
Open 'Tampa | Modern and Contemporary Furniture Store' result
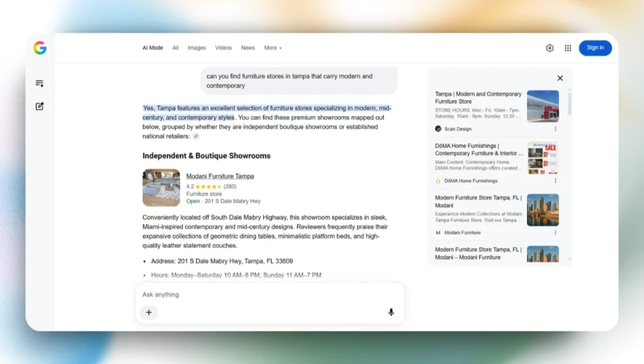point(478,97)
